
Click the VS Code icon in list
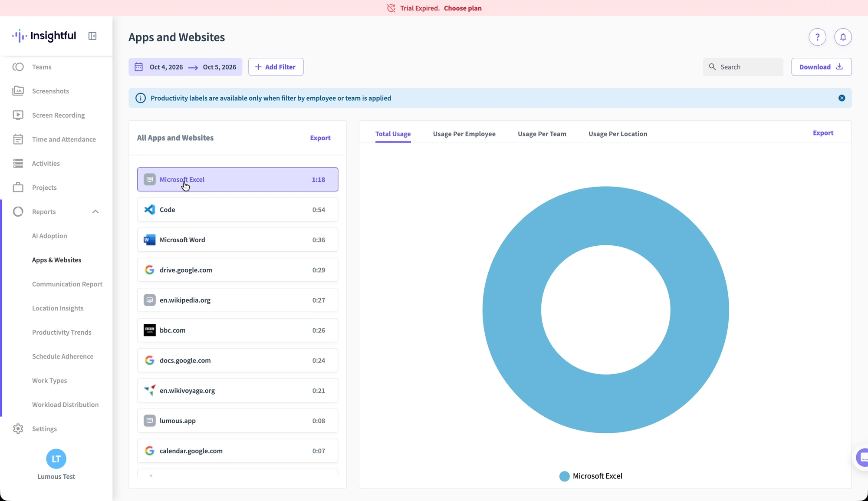[150, 210]
